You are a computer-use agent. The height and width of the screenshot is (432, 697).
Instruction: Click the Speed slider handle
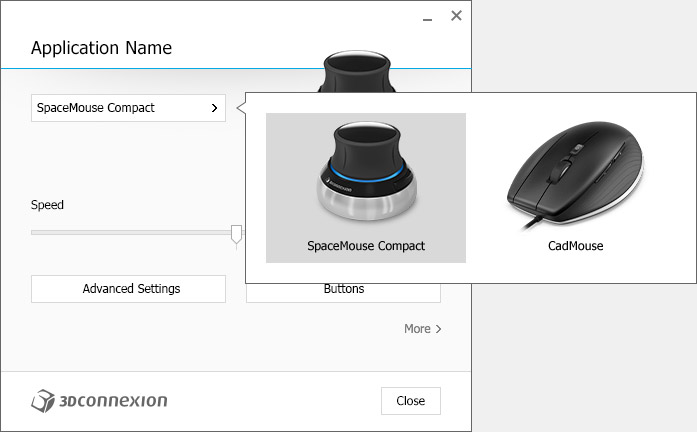coord(236,233)
